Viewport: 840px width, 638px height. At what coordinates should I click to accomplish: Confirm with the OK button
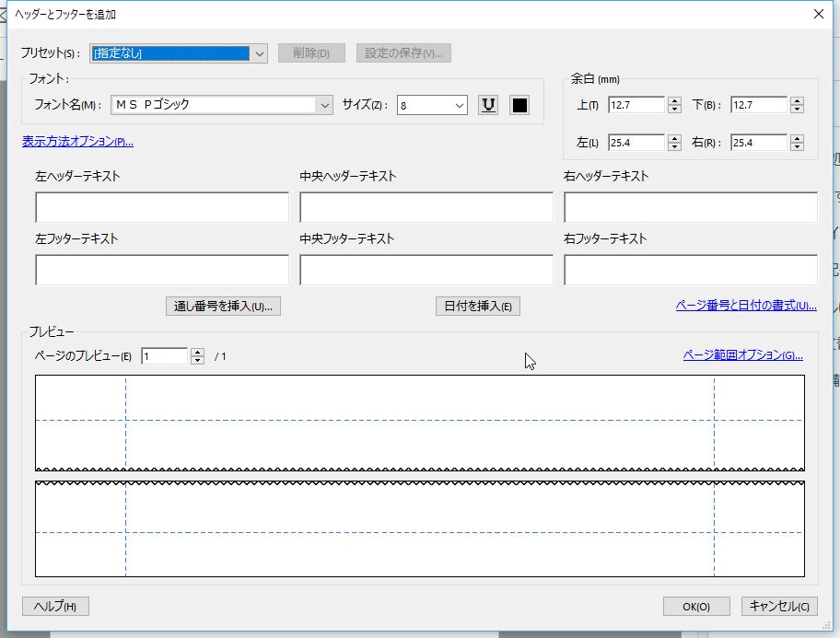696,607
